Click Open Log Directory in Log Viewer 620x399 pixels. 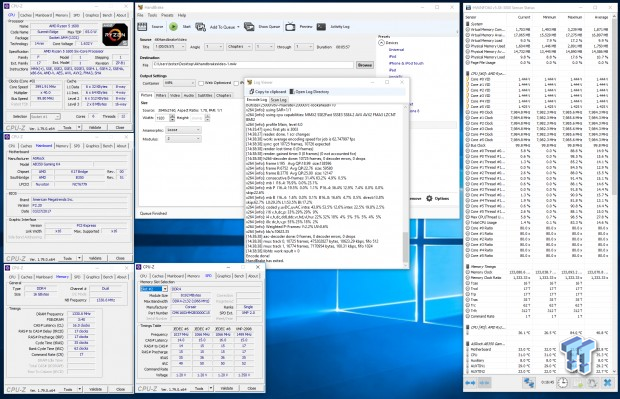(309, 92)
